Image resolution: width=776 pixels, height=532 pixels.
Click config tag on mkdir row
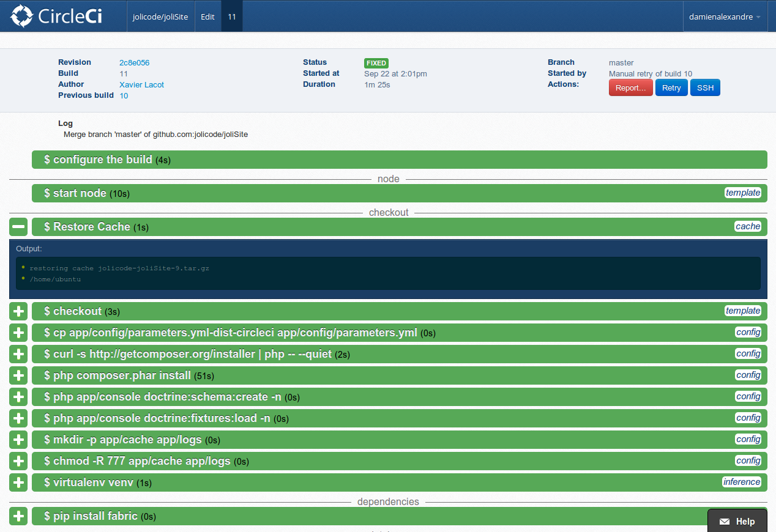[x=748, y=439]
